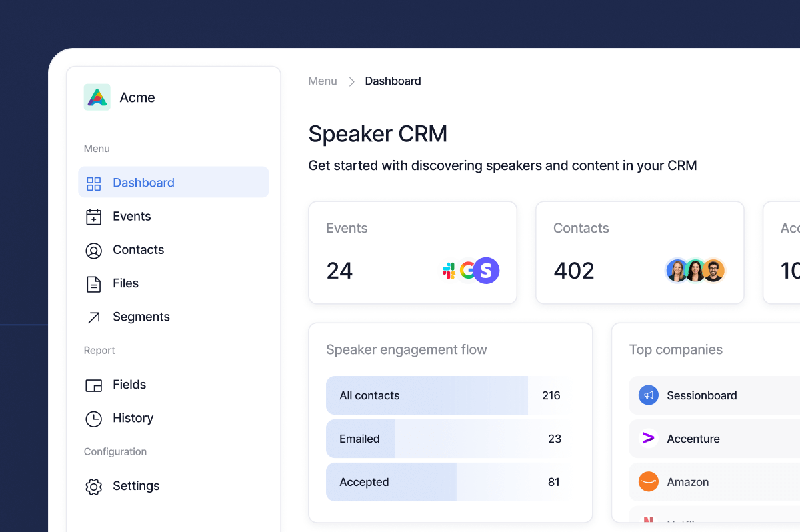
Task: Click the Contacts person icon
Action: point(94,251)
